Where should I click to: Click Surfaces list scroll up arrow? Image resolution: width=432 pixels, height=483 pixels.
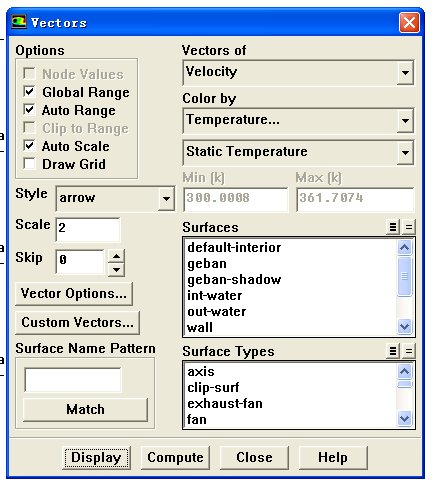coord(405,247)
